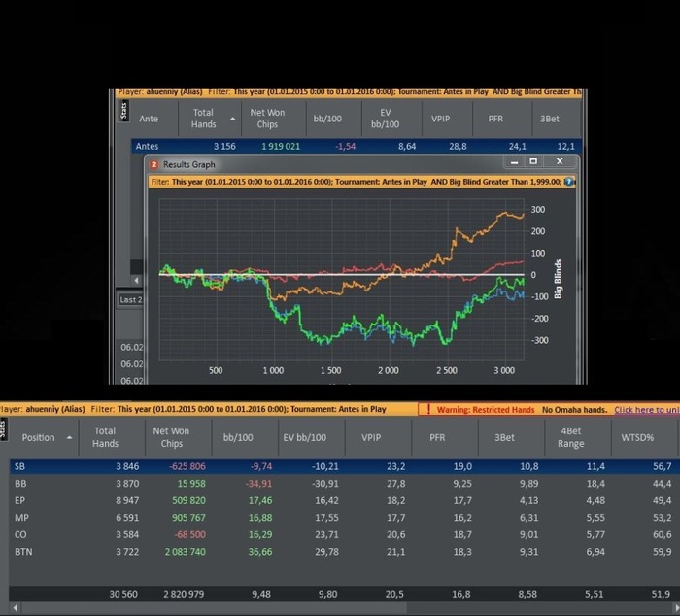Select the Antes row in upper report

tap(357, 146)
